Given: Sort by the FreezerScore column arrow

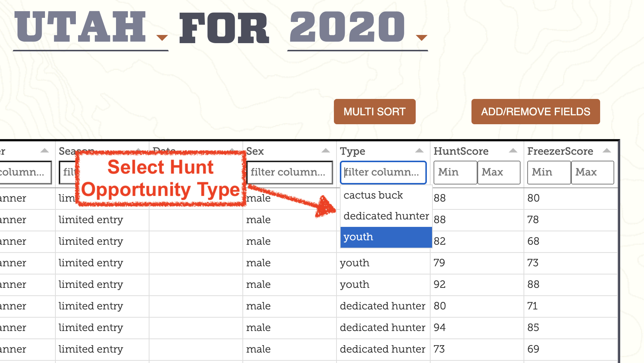Looking at the screenshot, I should click(x=607, y=151).
